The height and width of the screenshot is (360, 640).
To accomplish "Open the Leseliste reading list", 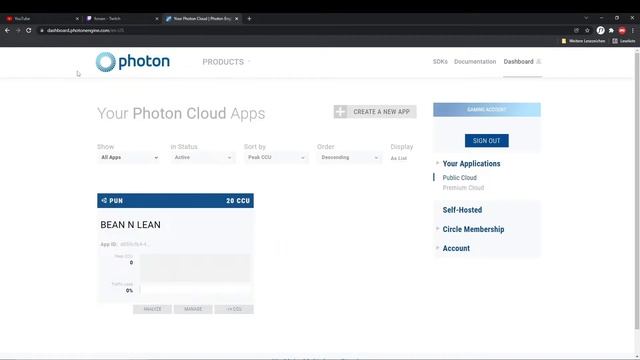I will pyautogui.click(x=624, y=41).
